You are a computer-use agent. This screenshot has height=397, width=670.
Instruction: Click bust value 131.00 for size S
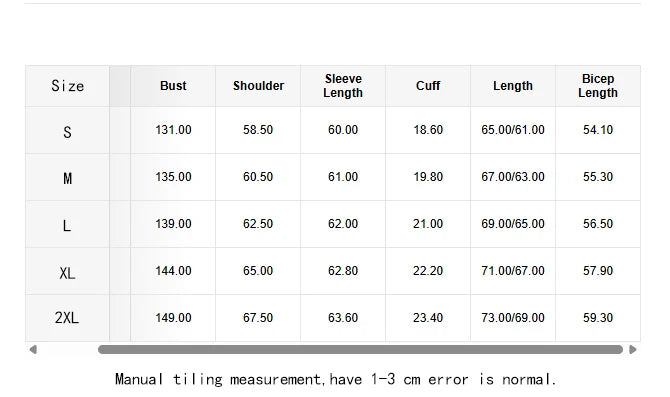tap(173, 130)
